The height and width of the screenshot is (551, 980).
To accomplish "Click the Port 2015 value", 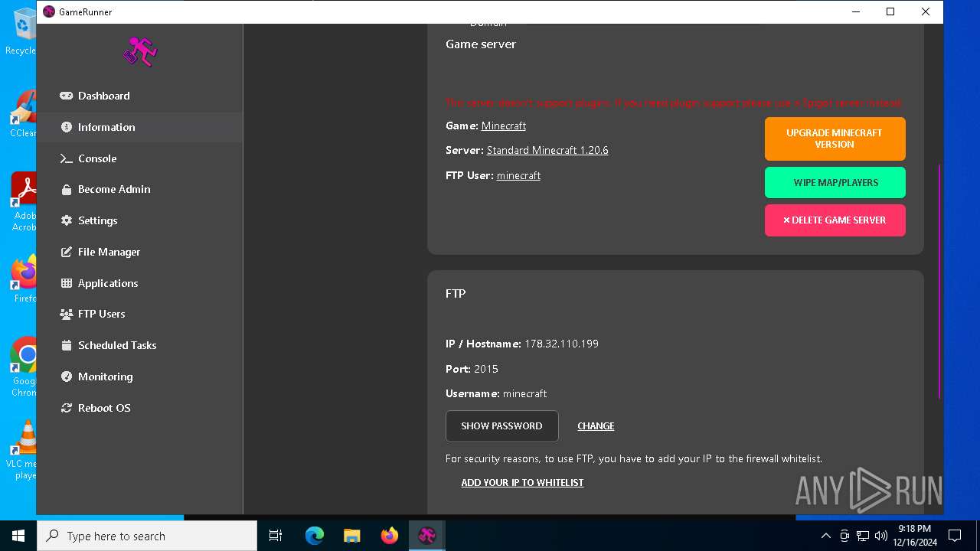I will (x=486, y=369).
